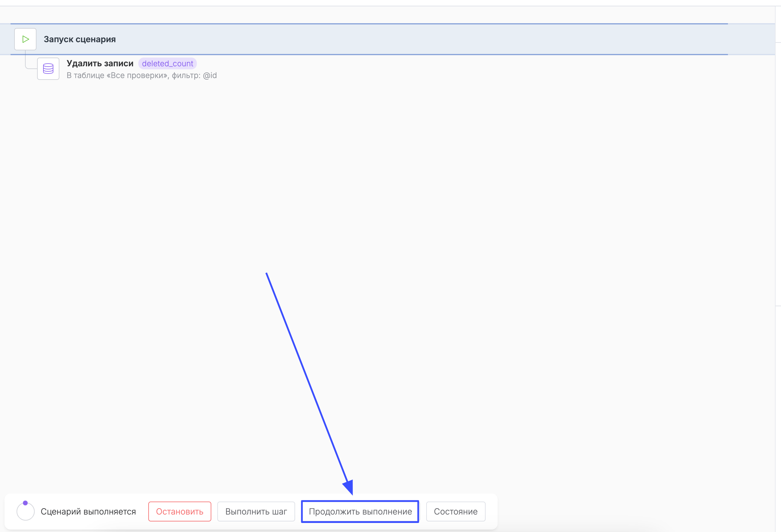Click the purple database step icon

point(48,68)
